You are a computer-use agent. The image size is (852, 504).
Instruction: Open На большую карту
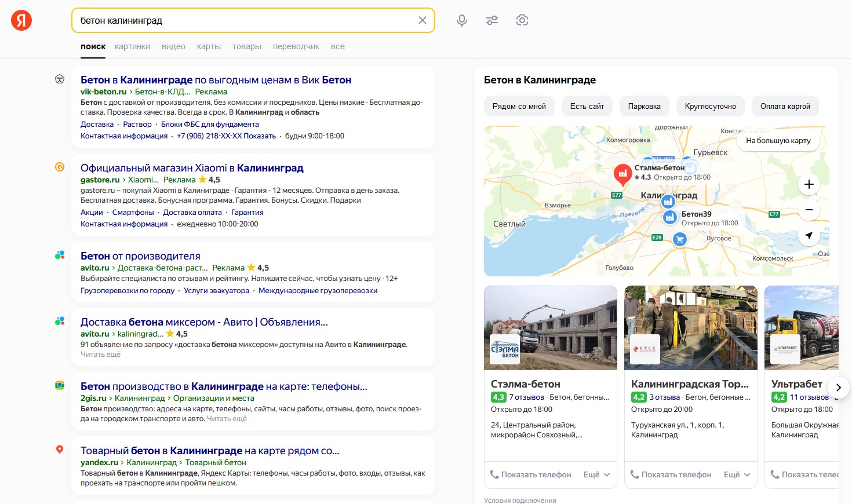[x=778, y=140]
